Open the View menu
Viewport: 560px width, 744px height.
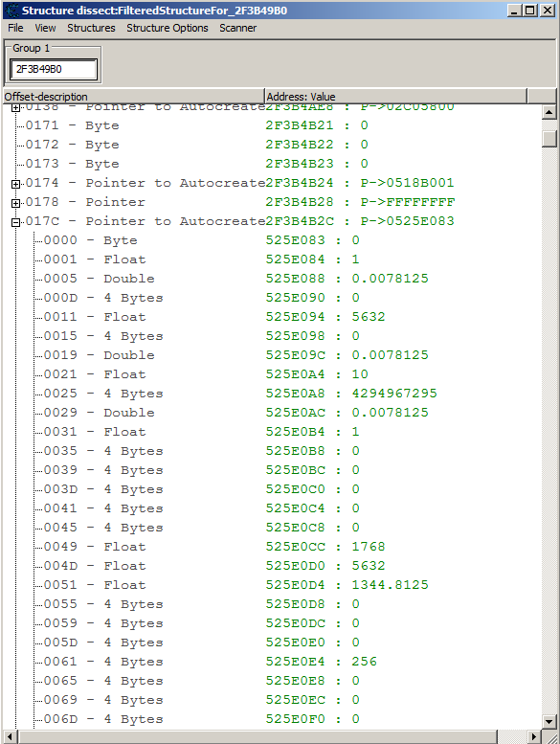coord(45,28)
